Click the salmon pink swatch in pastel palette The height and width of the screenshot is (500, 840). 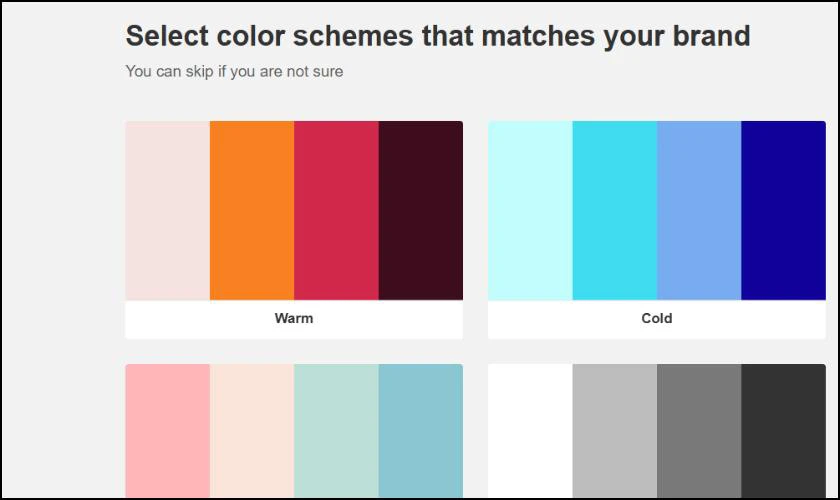(x=168, y=431)
